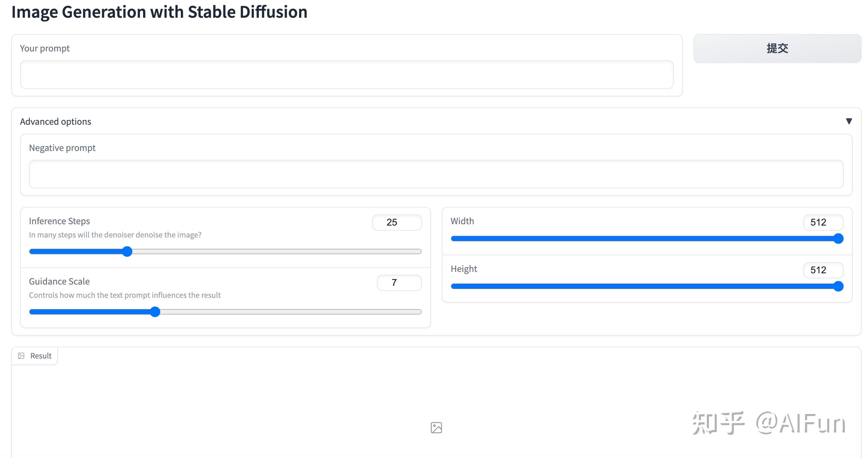Collapse Advanced options with the triangle arrow
Image resolution: width=868 pixels, height=458 pixels.
click(849, 121)
